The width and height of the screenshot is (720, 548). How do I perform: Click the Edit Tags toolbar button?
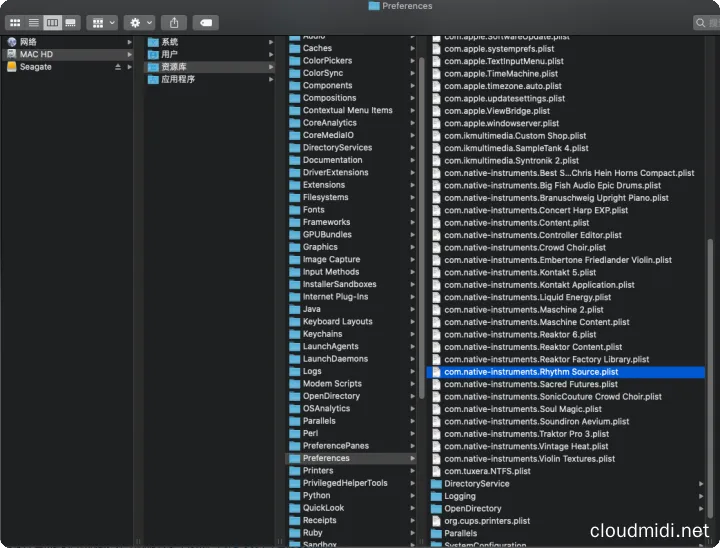[204, 22]
